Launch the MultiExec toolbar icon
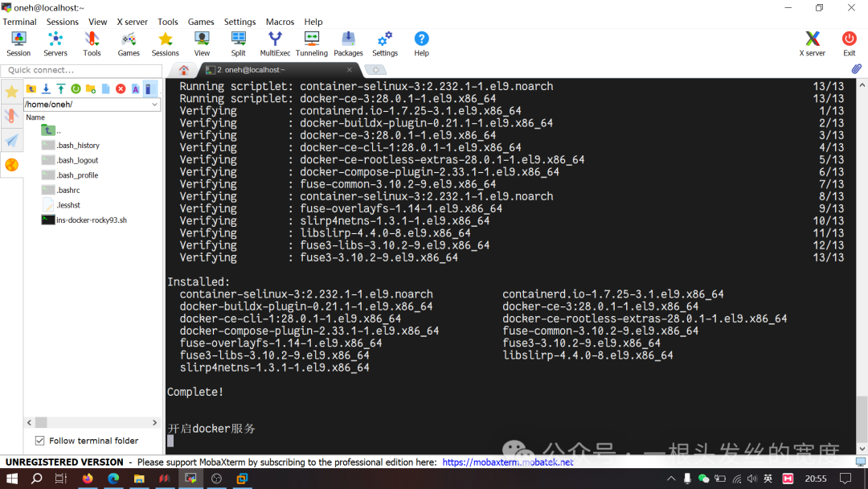The height and width of the screenshot is (489, 868). tap(275, 43)
